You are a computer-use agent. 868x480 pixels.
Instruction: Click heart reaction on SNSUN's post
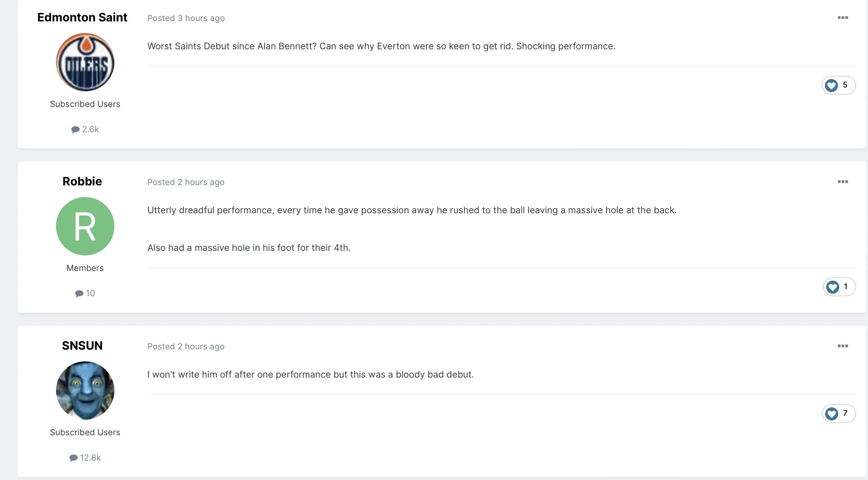point(832,414)
